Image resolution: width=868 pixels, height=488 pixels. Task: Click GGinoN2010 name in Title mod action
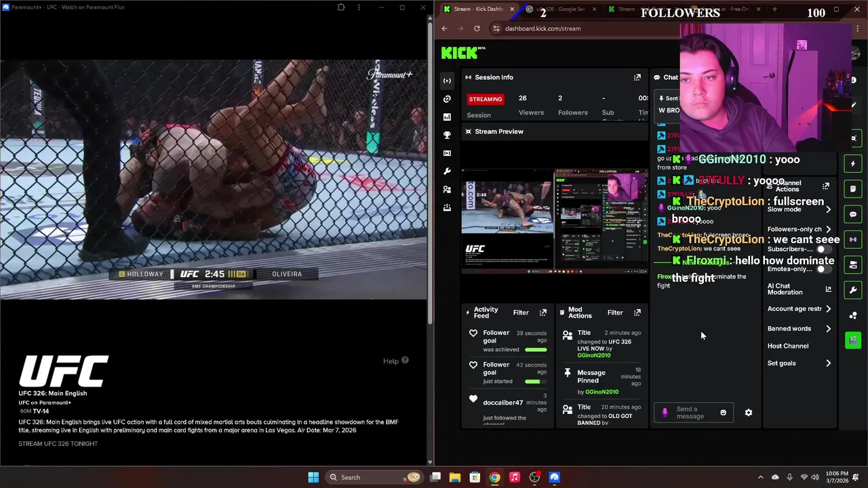click(x=594, y=355)
